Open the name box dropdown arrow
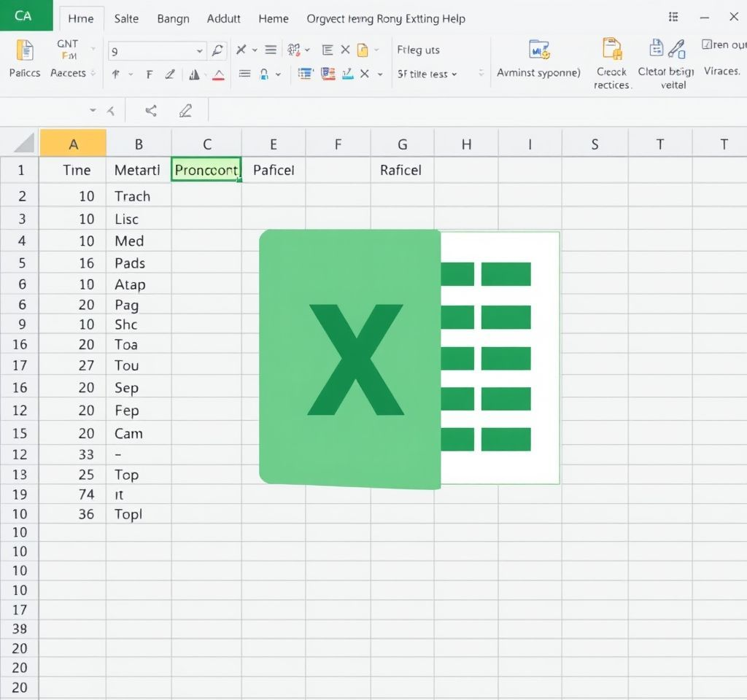The height and width of the screenshot is (700, 747). click(x=93, y=111)
